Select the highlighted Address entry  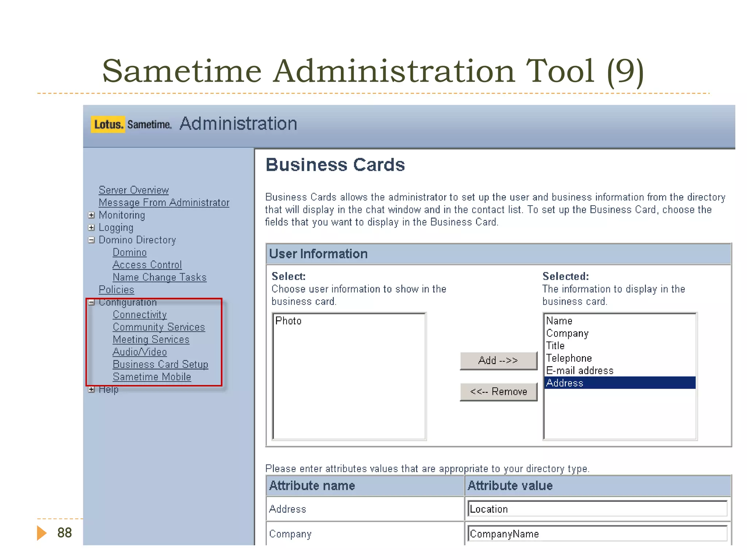click(x=620, y=383)
